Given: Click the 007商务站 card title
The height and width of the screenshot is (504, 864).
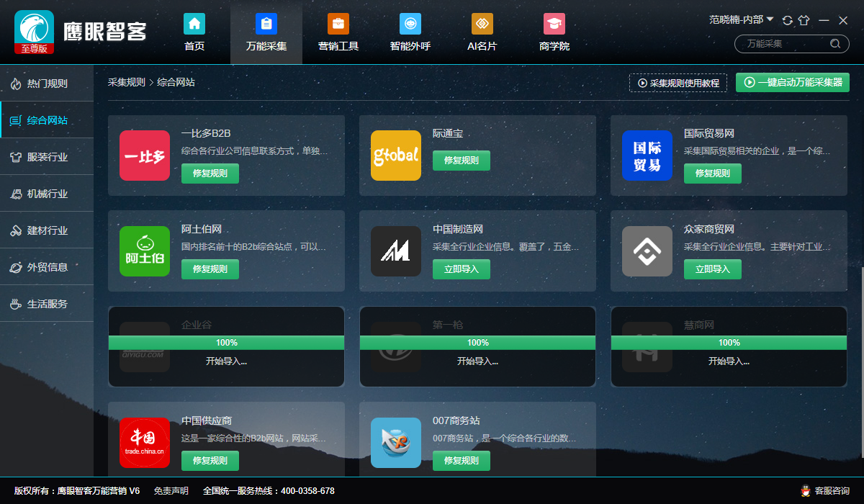Looking at the screenshot, I should tap(456, 421).
